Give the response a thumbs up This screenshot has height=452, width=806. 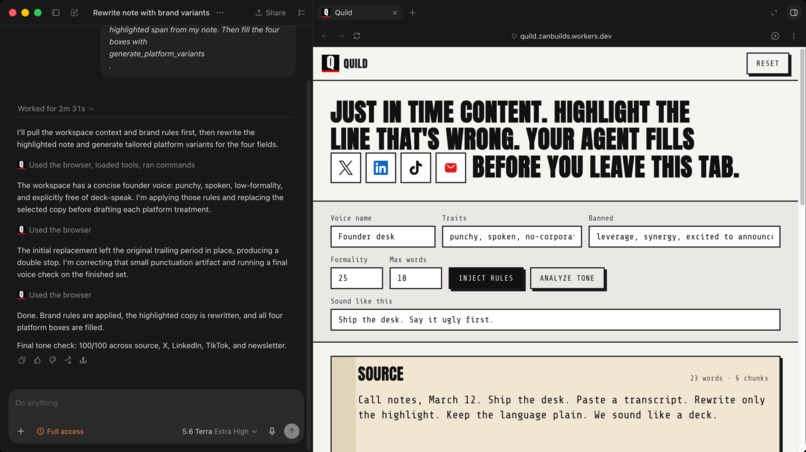(37, 360)
